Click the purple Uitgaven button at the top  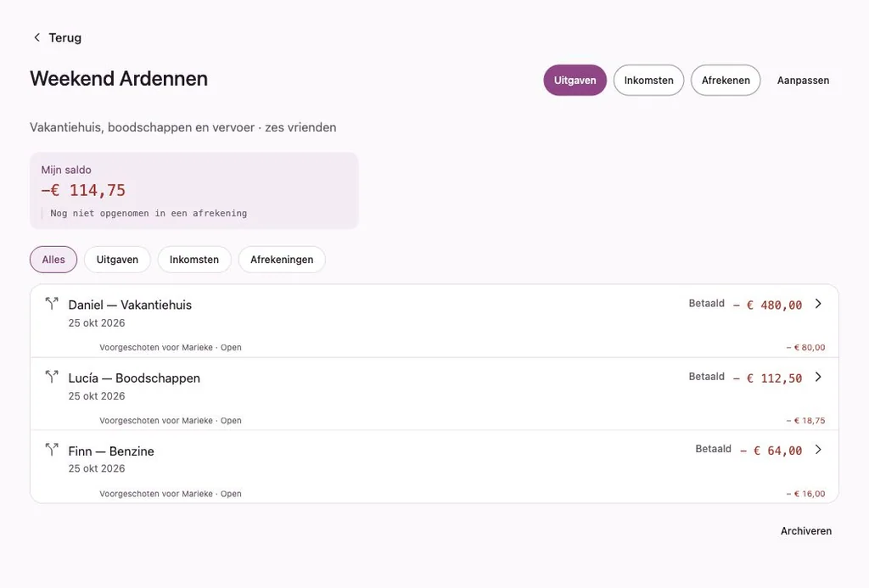click(x=575, y=81)
